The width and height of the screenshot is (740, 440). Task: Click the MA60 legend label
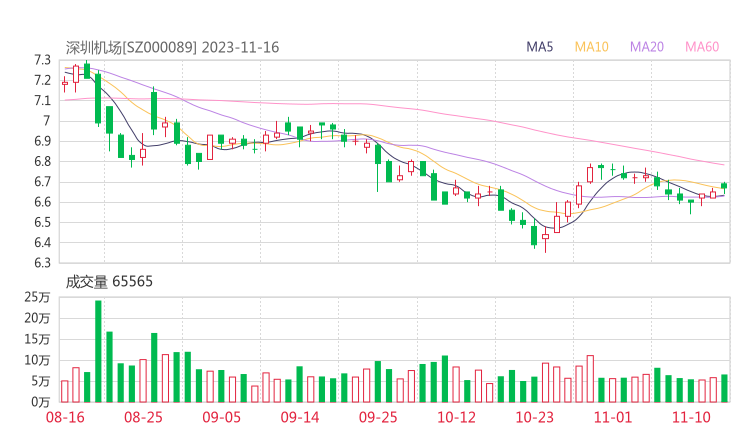[x=702, y=47]
